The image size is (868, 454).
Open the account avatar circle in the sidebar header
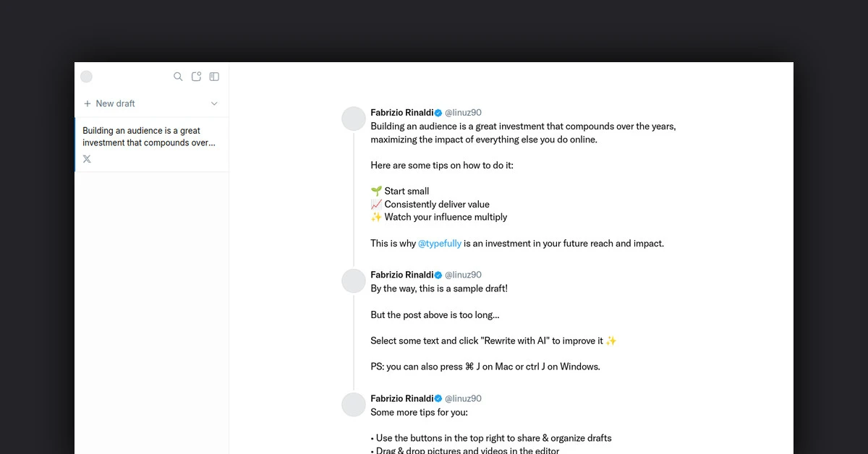[86, 77]
